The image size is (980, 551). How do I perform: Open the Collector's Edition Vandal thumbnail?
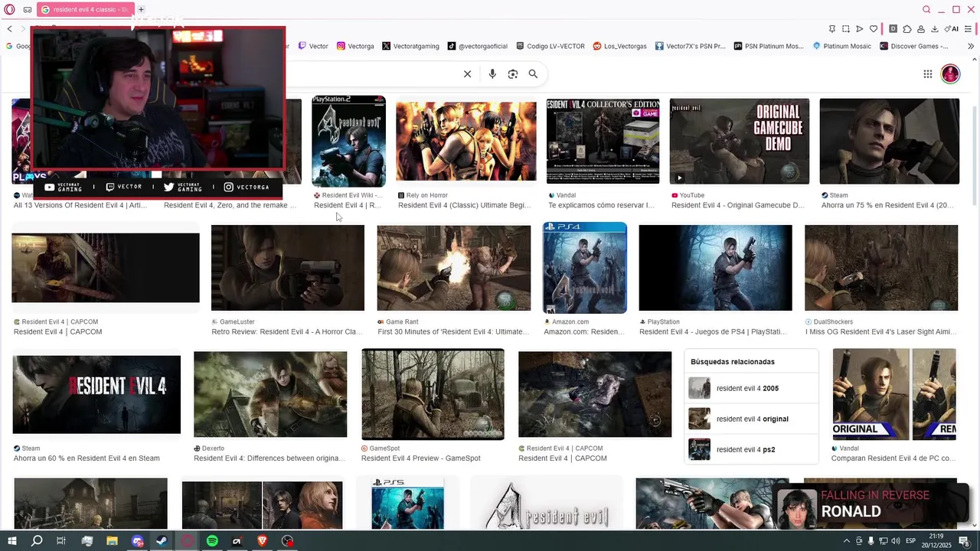(x=603, y=141)
